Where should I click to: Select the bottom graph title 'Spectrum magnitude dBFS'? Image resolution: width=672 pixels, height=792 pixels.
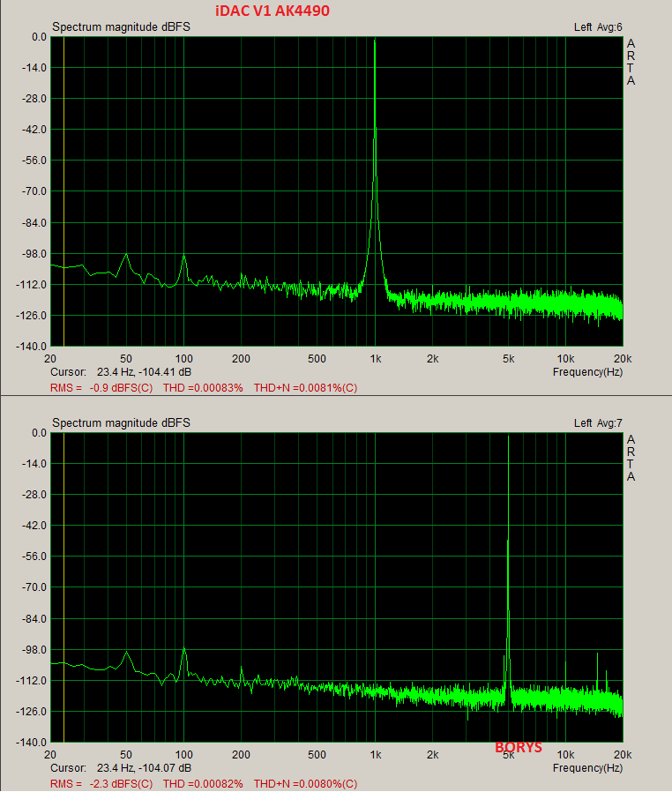tap(121, 423)
